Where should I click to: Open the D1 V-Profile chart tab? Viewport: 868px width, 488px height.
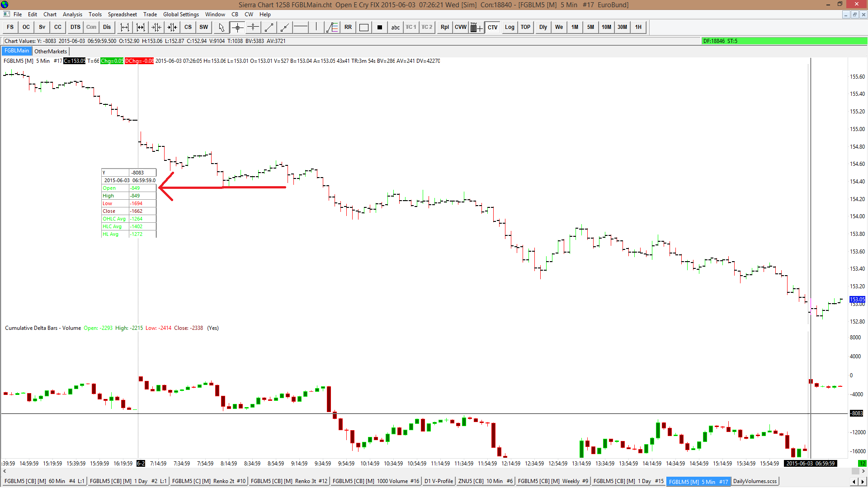[x=438, y=481]
